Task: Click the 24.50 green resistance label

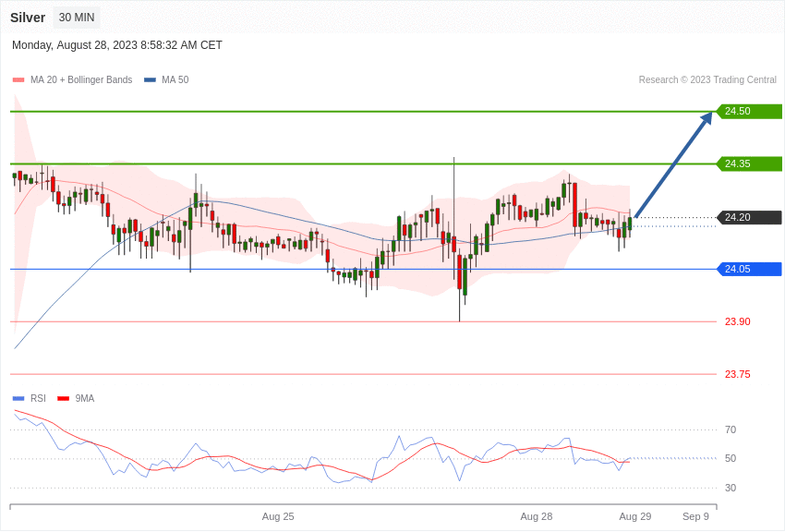Action: click(750, 111)
